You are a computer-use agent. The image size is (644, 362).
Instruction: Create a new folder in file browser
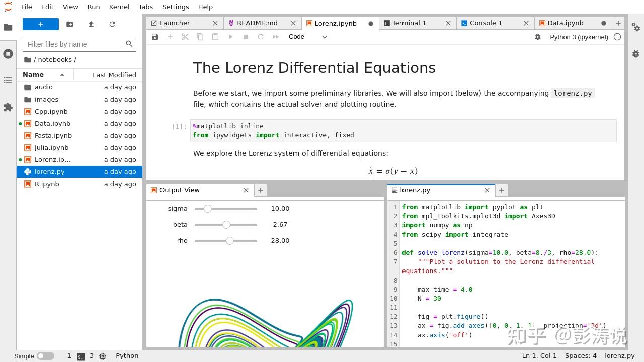[x=70, y=24]
